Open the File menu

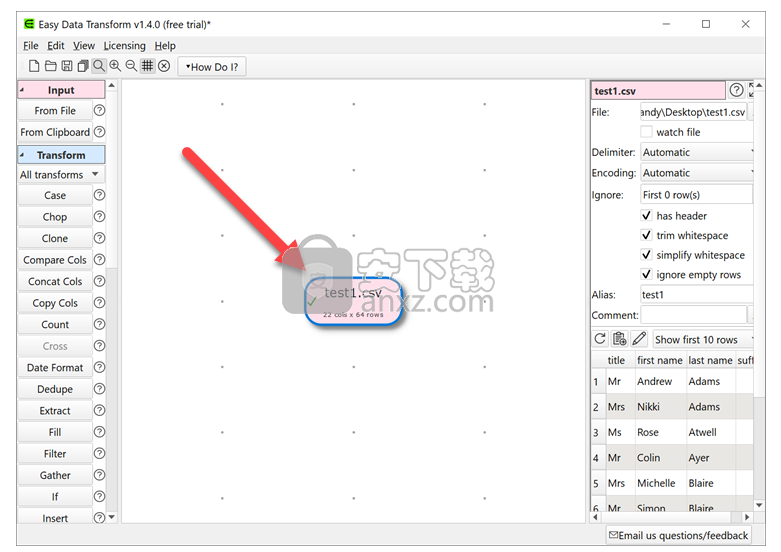pos(30,46)
